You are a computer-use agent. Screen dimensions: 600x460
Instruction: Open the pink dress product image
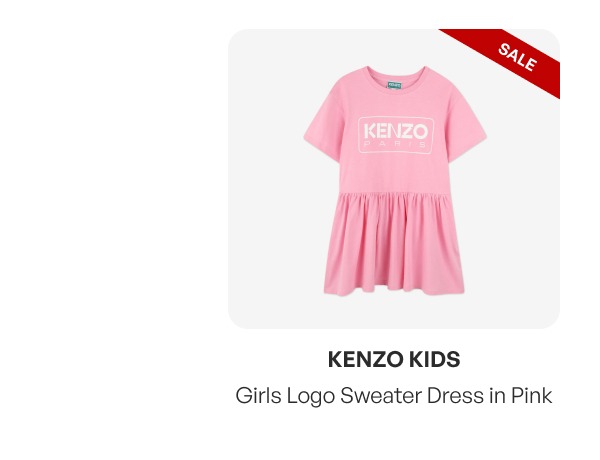[395, 181]
